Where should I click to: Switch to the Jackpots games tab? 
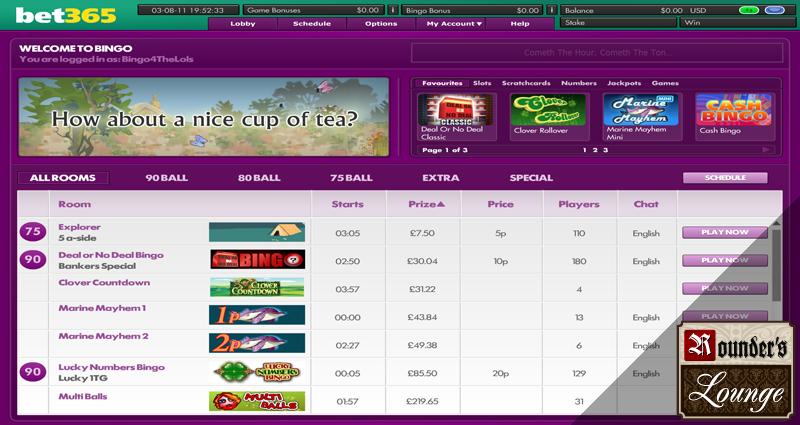(624, 83)
